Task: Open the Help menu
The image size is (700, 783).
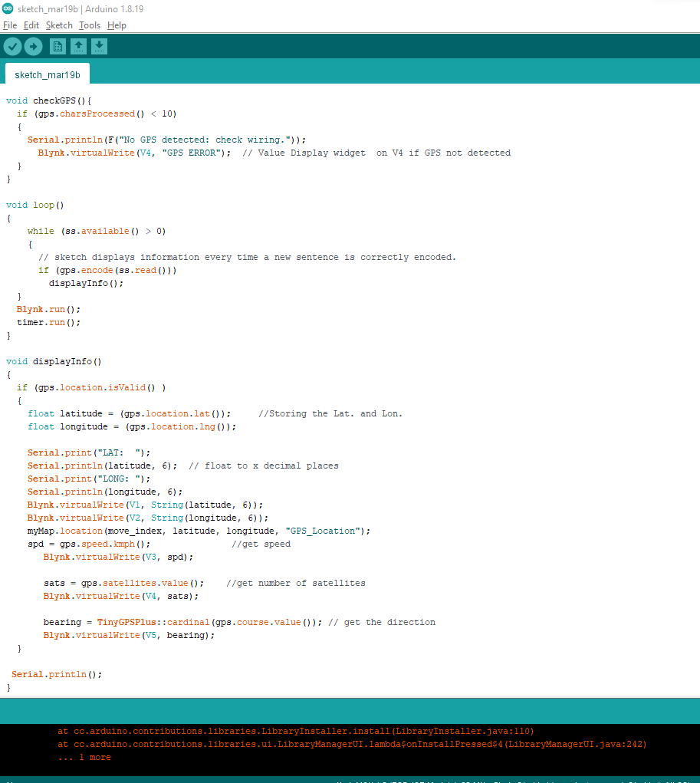Action: [117, 25]
